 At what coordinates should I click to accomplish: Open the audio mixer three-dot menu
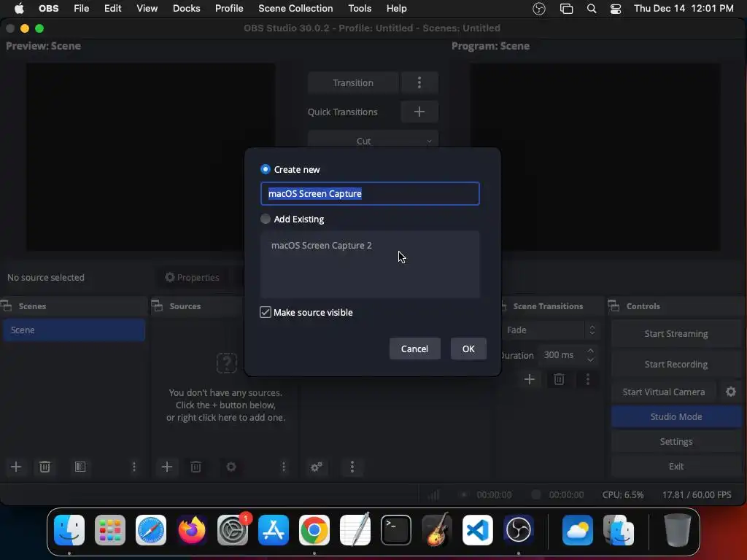[352, 467]
